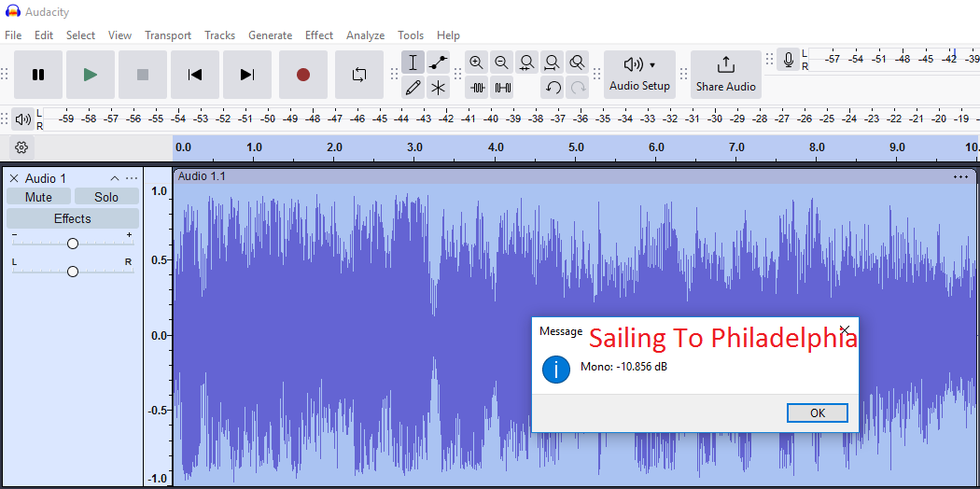Mute the Audio 1 track
Screen dimensions: 980x489
pos(39,197)
